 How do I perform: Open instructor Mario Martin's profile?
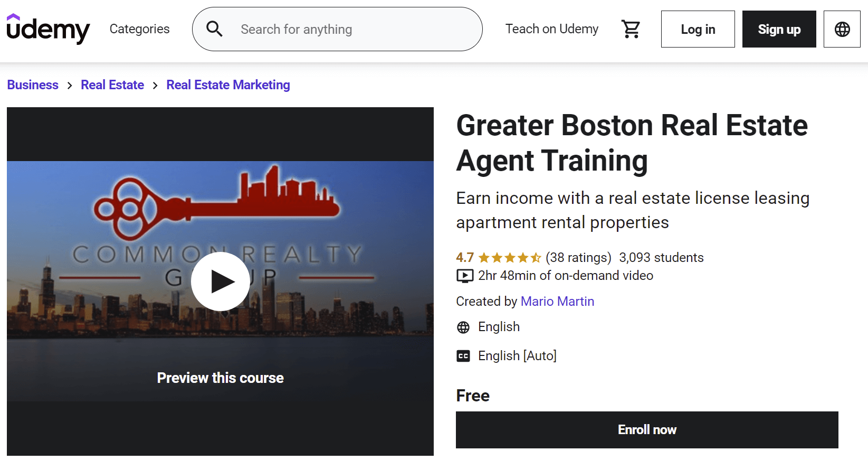coord(557,302)
